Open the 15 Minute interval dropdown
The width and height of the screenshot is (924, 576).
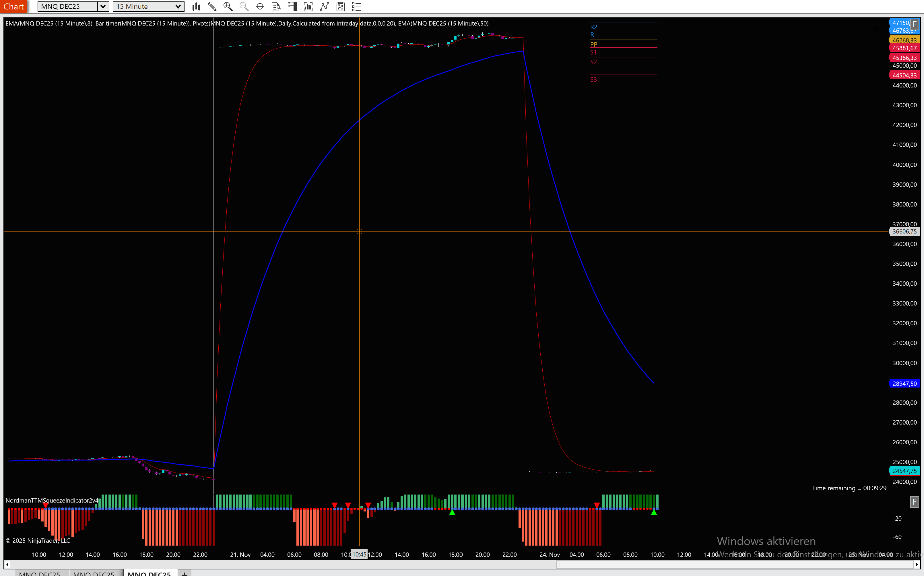149,7
